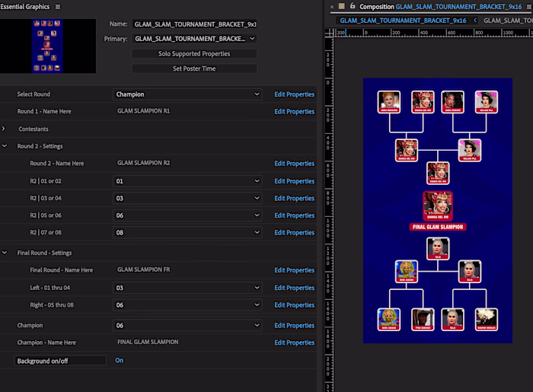
Task: Select GLAM_SLAM_TOURNAMENT_BRACKET_9x16 breadcrumb tab
Action: coord(403,21)
